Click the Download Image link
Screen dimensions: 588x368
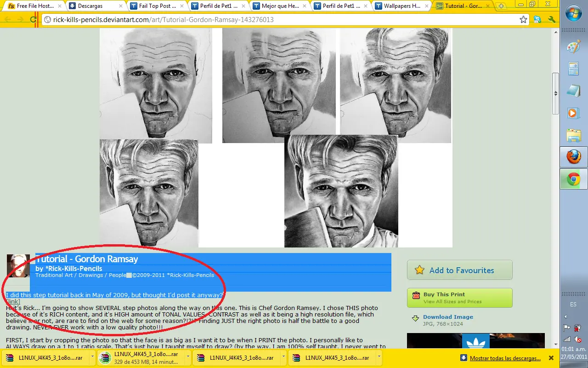coord(448,317)
